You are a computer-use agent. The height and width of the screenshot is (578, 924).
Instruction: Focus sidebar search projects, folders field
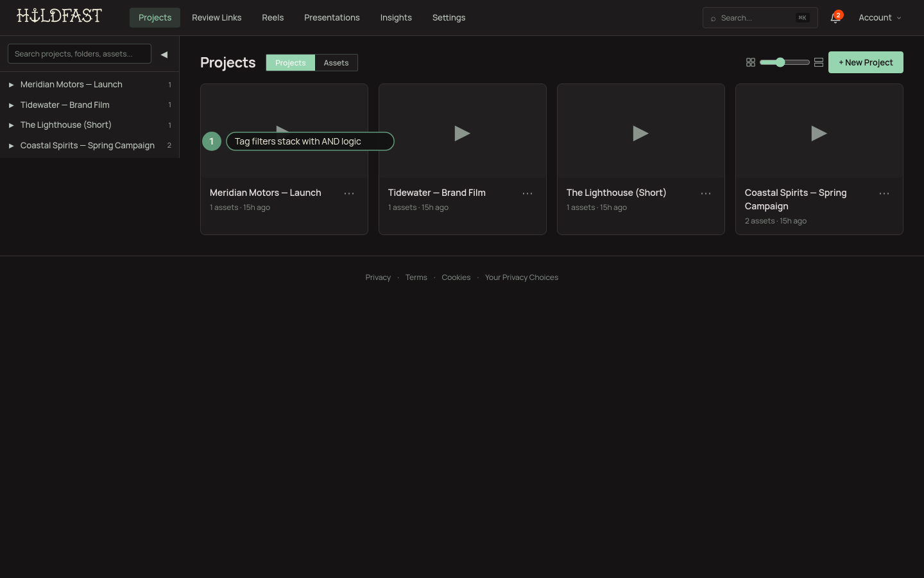pyautogui.click(x=80, y=54)
